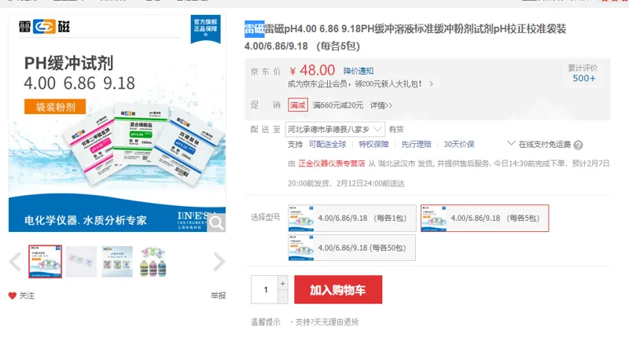Choose the 4.00/6.86/9.18 (每各1包) option
The image size is (629, 364).
point(351,219)
